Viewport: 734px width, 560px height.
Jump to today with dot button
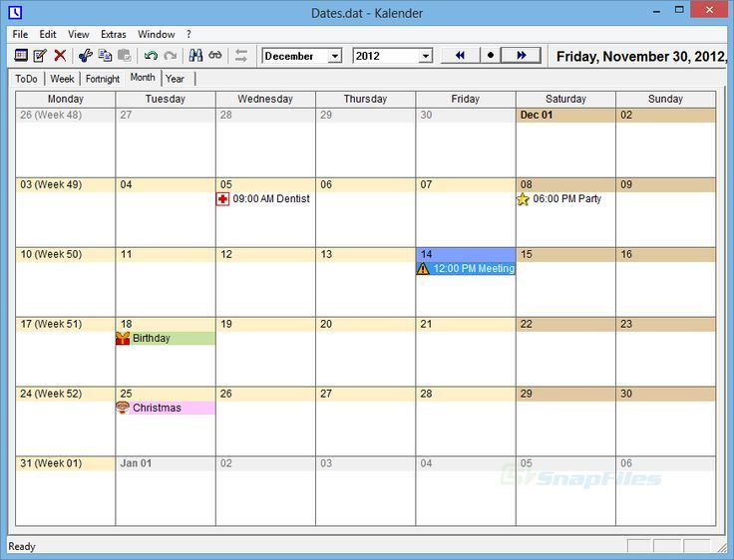[x=491, y=55]
